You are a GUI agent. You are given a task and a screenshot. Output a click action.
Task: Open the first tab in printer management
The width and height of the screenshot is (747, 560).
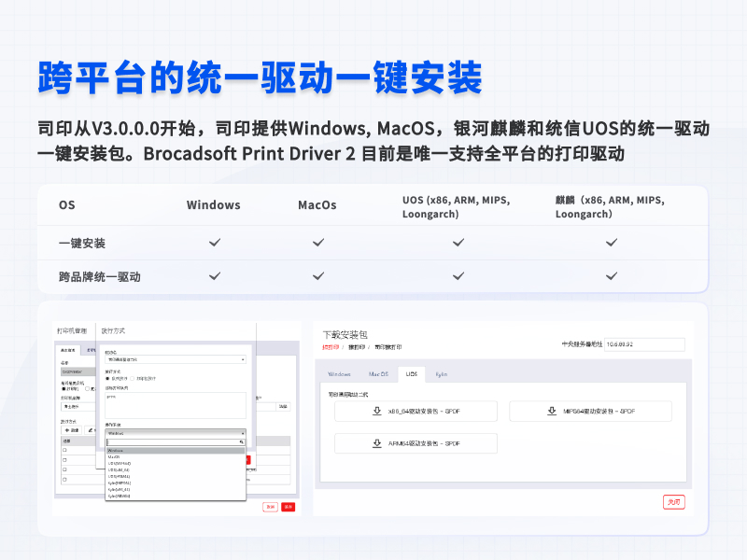[x=68, y=350]
